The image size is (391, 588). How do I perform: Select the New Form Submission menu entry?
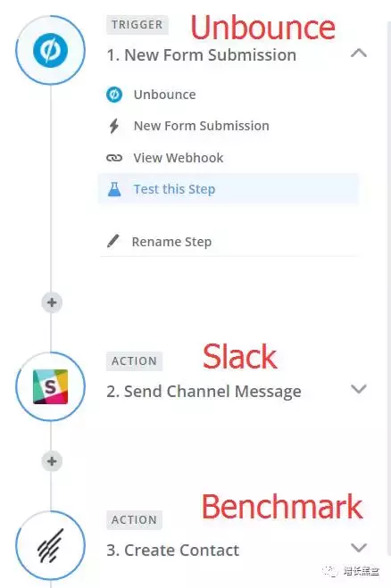point(229,126)
